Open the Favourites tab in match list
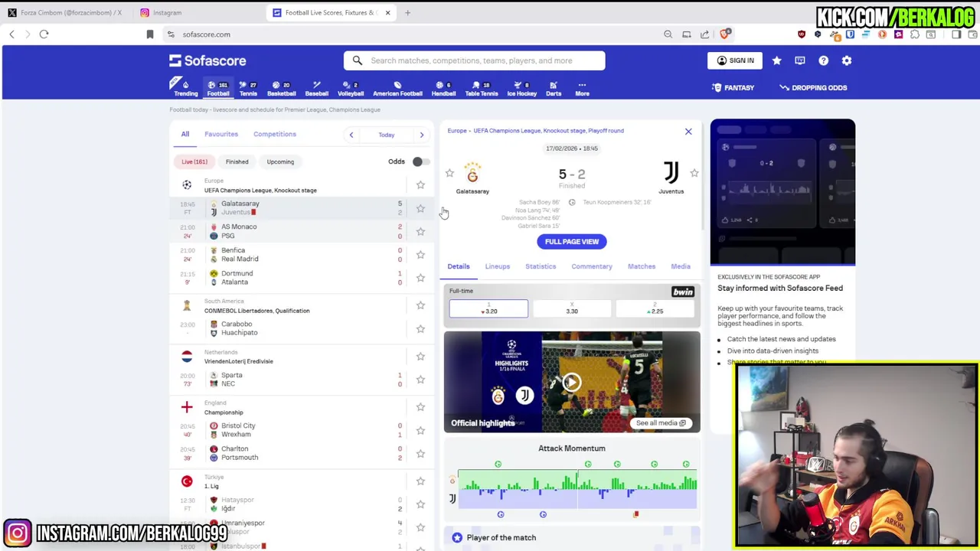Image resolution: width=980 pixels, height=551 pixels. click(221, 134)
